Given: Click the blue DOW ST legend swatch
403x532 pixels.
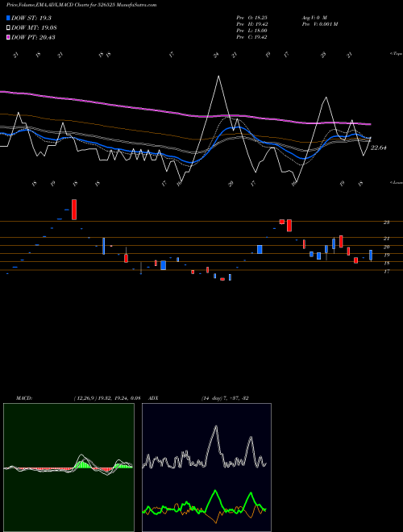Looking at the screenshot, I should (x=8, y=18).
